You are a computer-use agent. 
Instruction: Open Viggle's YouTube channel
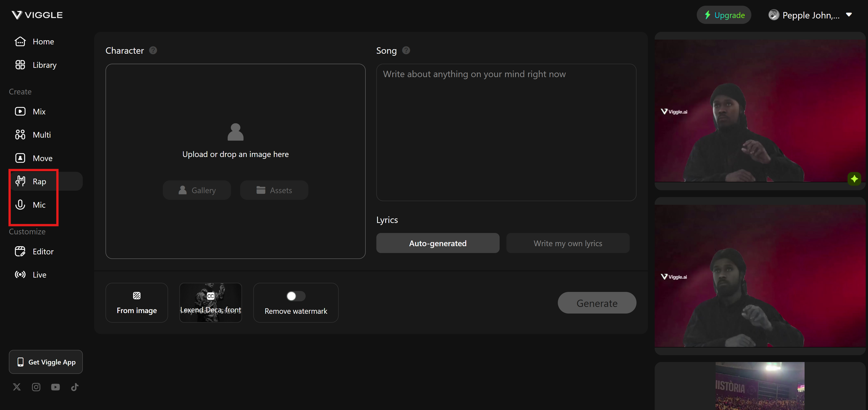click(x=55, y=387)
